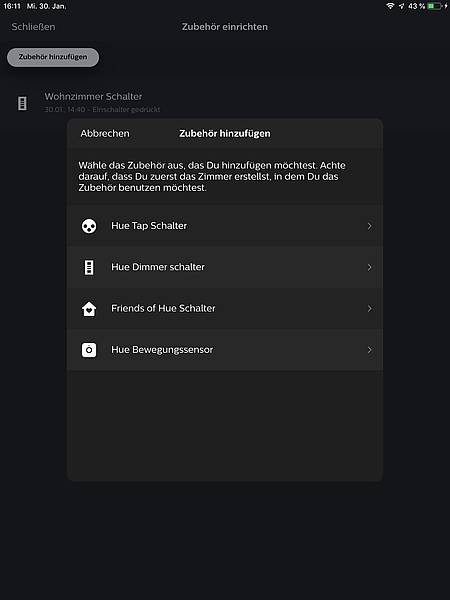This screenshot has width=450, height=600.
Task: Tap the Friends of Hue house icon
Action: click(x=89, y=309)
